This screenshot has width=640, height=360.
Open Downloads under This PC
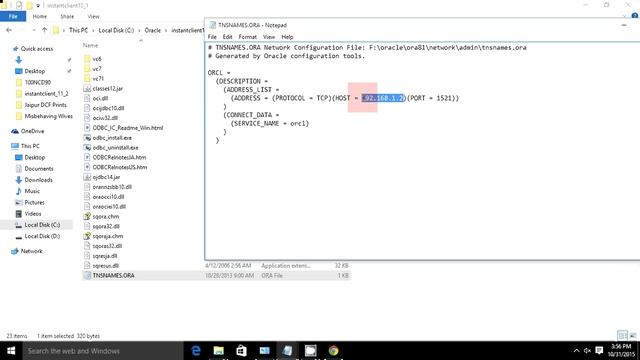(38, 180)
